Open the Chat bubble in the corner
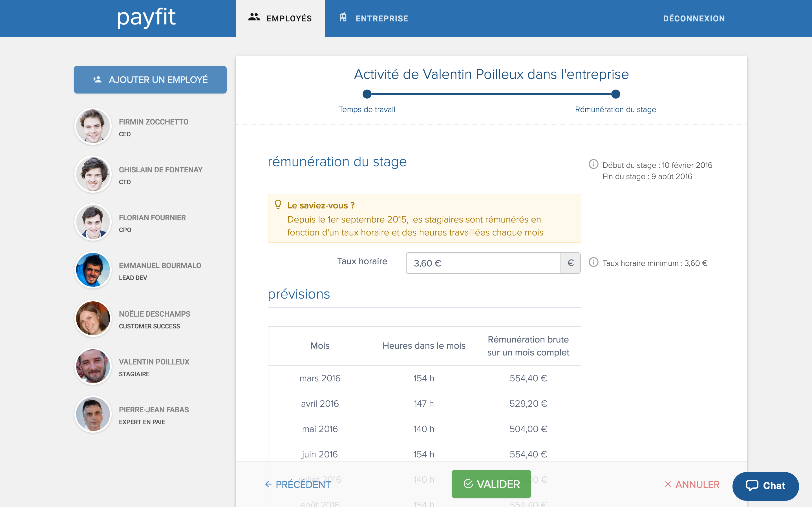 tap(766, 486)
